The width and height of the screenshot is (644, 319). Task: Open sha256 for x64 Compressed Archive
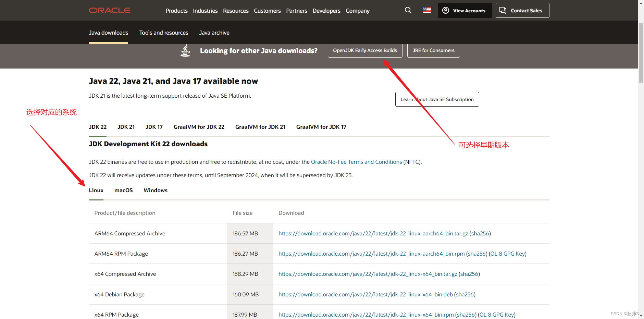point(469,274)
